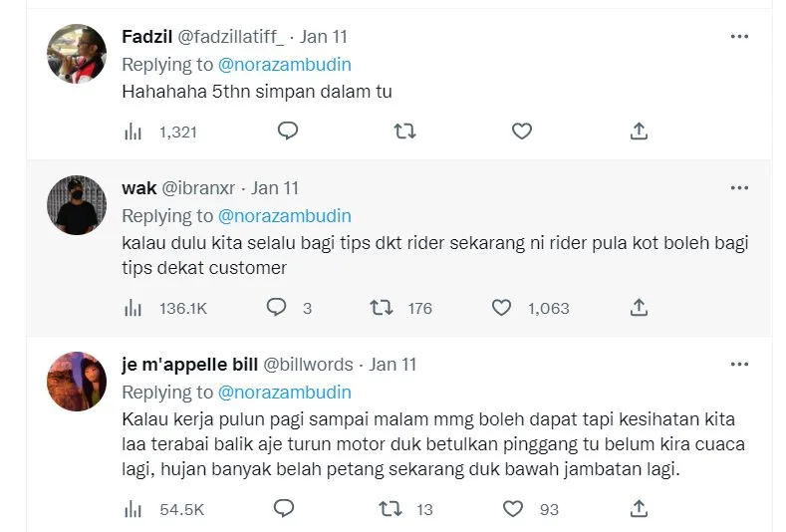Open replies on wak's tweet (3 comments)

[277, 308]
